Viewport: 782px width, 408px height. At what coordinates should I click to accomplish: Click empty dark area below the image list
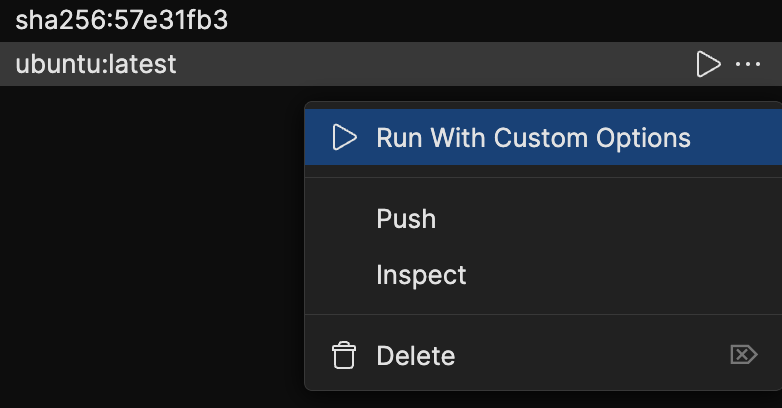(150, 250)
